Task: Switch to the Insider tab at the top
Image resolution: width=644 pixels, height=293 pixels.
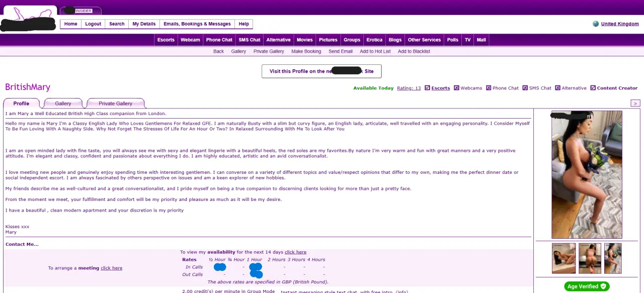Action: click(x=80, y=11)
